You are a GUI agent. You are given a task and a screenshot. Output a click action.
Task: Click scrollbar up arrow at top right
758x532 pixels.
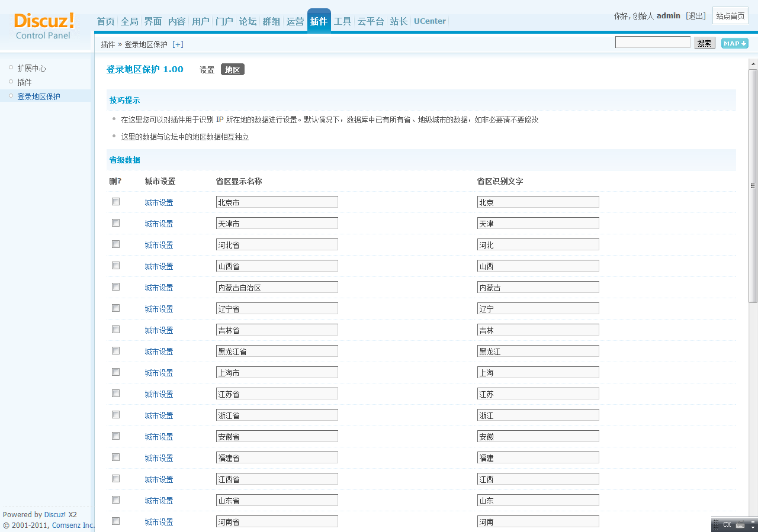(x=753, y=64)
